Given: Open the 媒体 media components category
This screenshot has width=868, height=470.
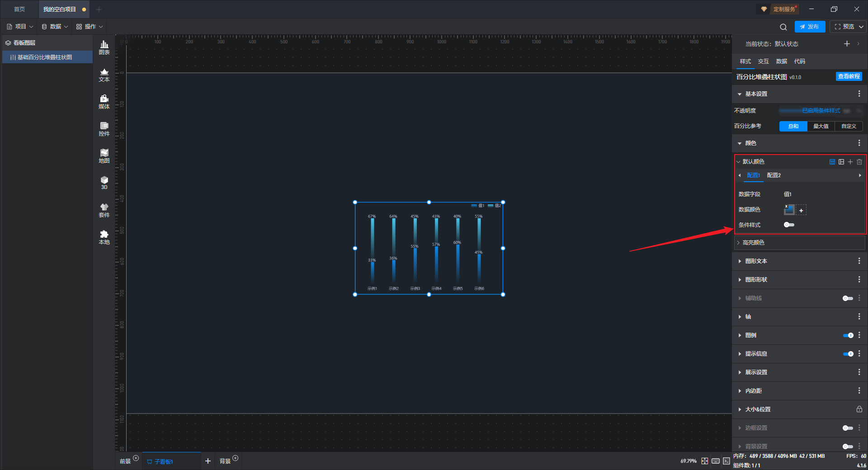Looking at the screenshot, I should tap(104, 102).
